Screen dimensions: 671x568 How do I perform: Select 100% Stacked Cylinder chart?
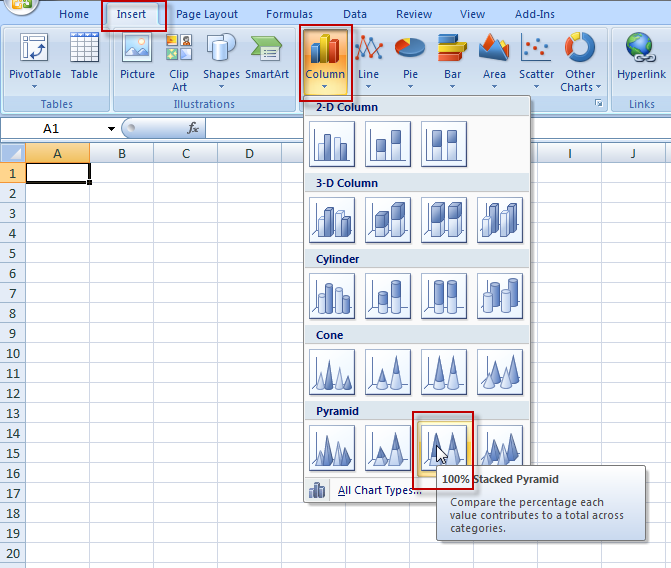coord(444,296)
